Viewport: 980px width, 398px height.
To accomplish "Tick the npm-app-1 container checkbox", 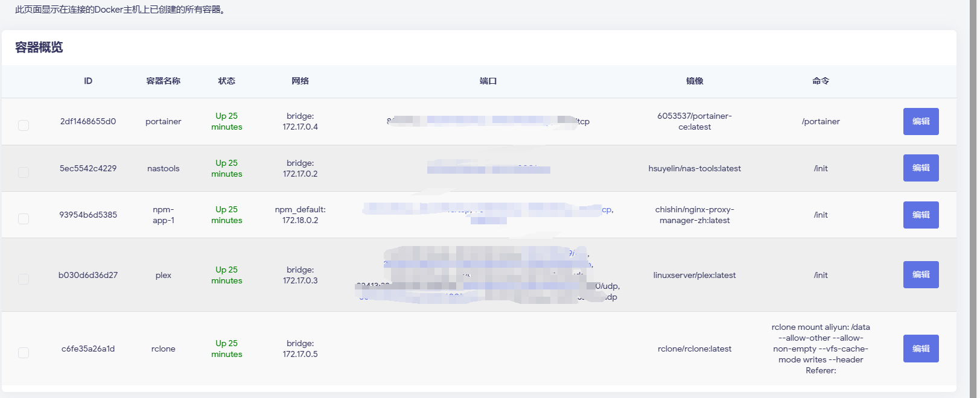I will (x=24, y=219).
